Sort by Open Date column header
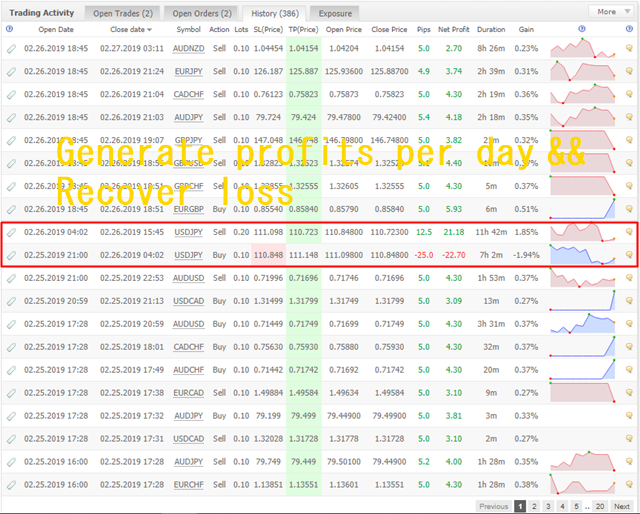This screenshot has height=514, width=640. [56, 29]
